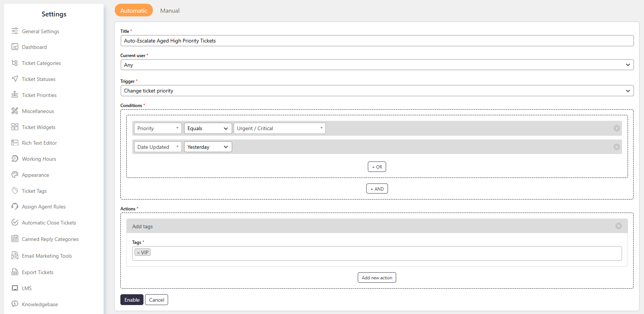
Task: Switch to the Manual tab
Action: [170, 10]
